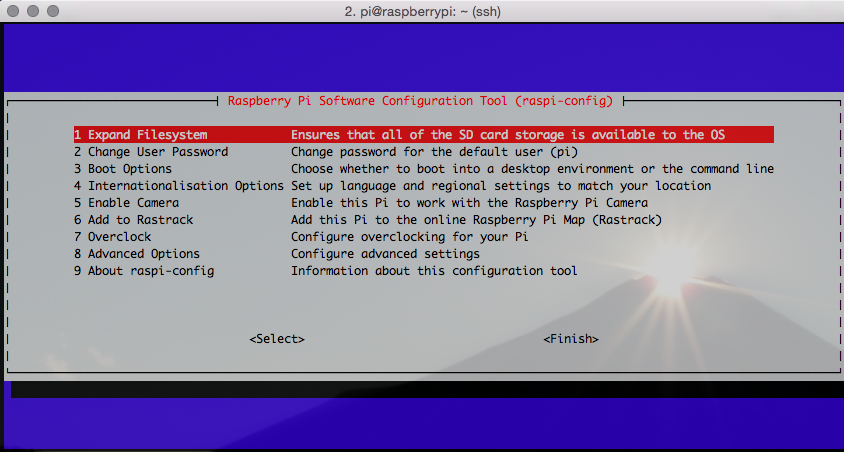Select '2 Change User Password' option
The width and height of the screenshot is (844, 452).
point(151,152)
